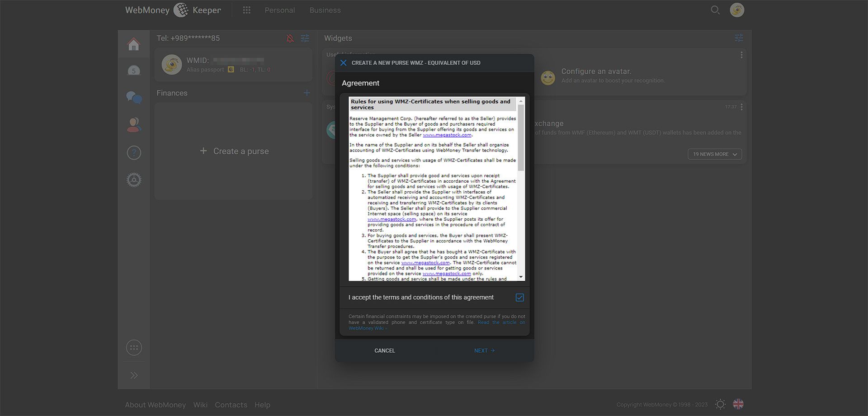Open the Widgets settings sliders icon
868x416 pixels.
tap(739, 38)
